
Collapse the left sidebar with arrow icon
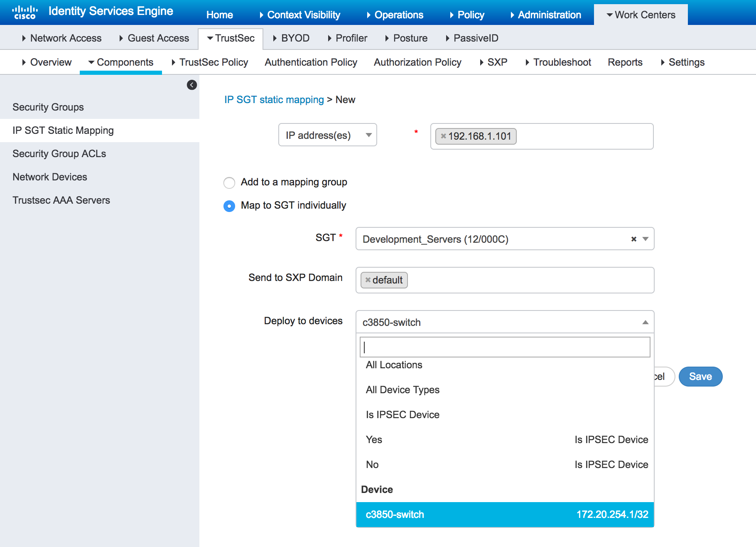pos(192,85)
